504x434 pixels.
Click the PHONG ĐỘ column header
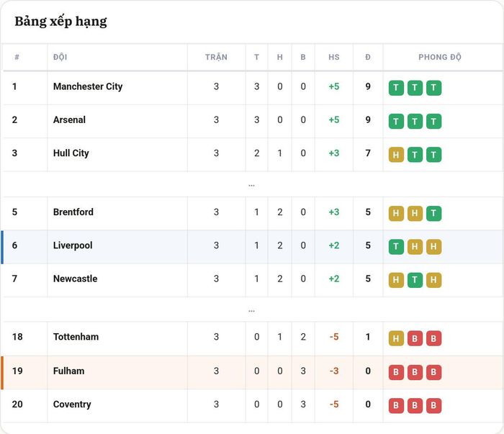(440, 57)
